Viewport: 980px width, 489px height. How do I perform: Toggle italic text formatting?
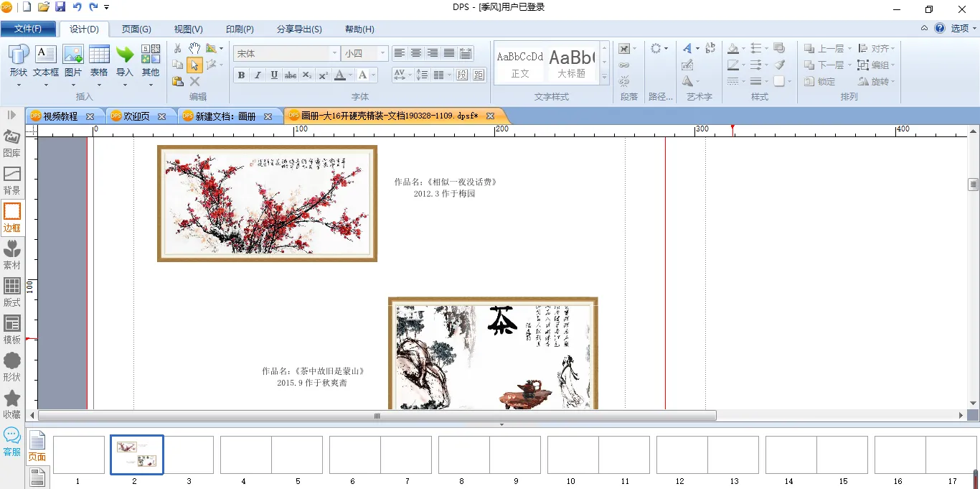(258, 75)
